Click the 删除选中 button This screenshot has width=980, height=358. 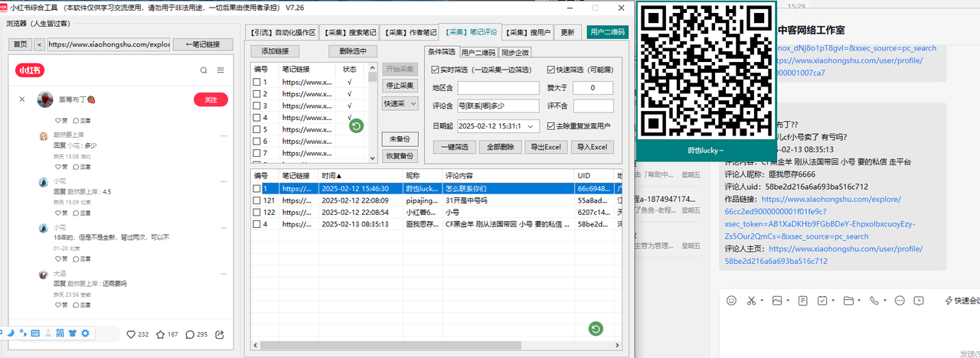353,51
